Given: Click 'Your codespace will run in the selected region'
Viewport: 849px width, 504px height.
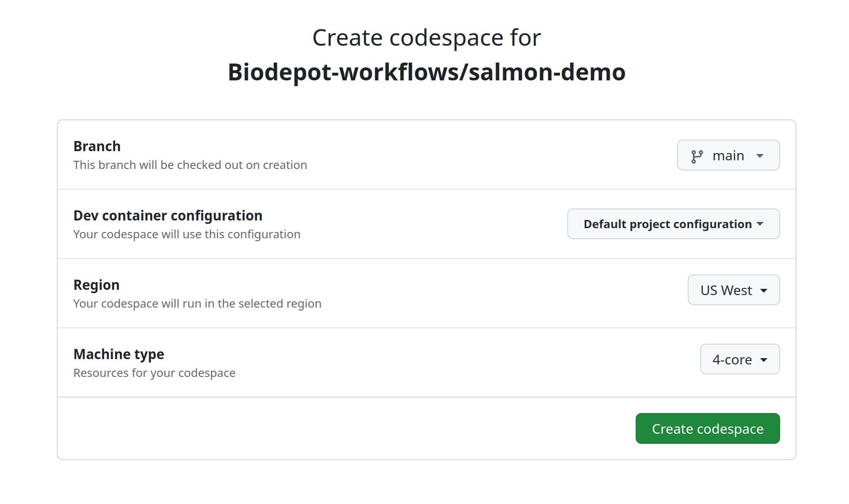Looking at the screenshot, I should pos(197,303).
